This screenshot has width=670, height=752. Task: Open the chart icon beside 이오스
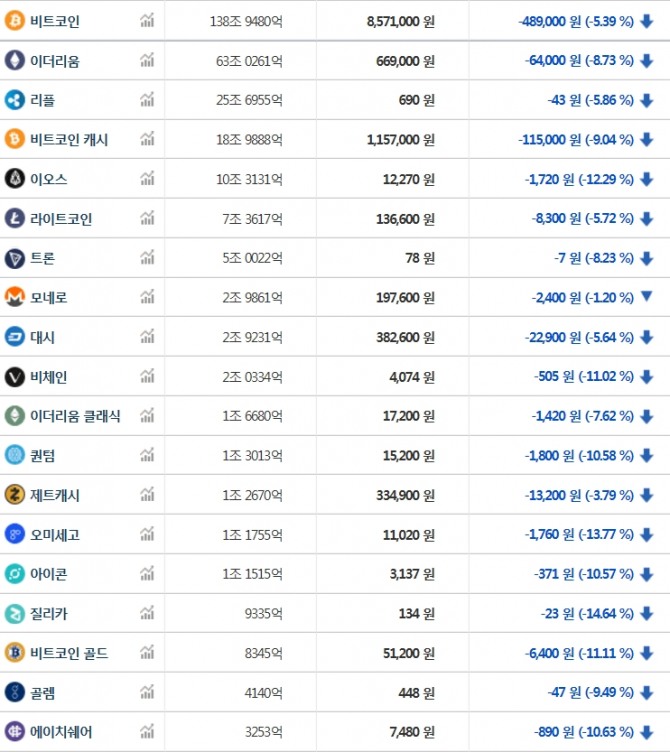(147, 179)
